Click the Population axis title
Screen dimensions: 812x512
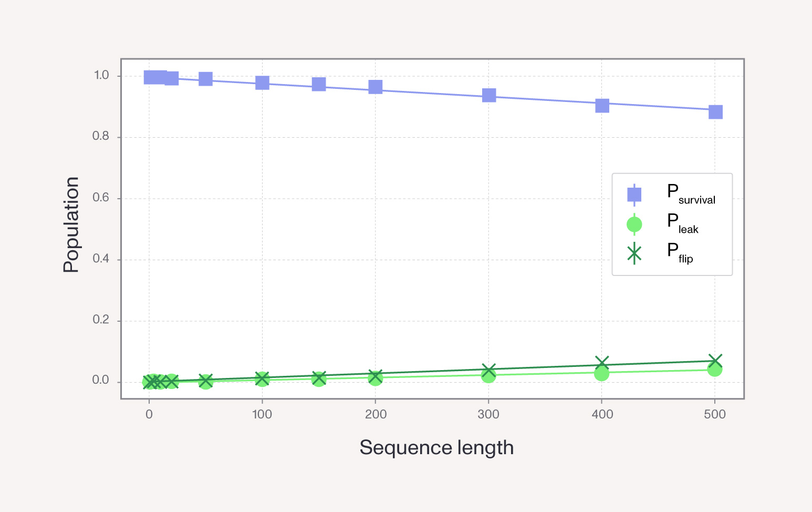click(x=71, y=224)
